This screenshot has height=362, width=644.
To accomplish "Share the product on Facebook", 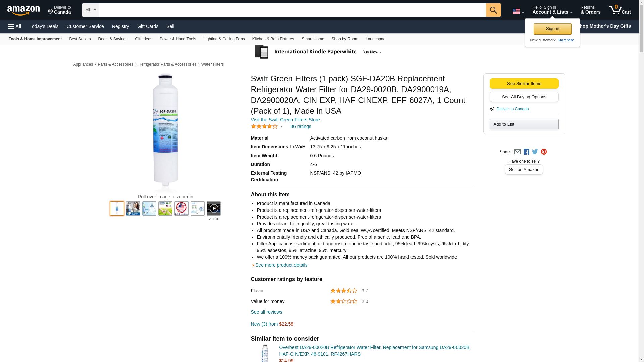I will 526,152.
